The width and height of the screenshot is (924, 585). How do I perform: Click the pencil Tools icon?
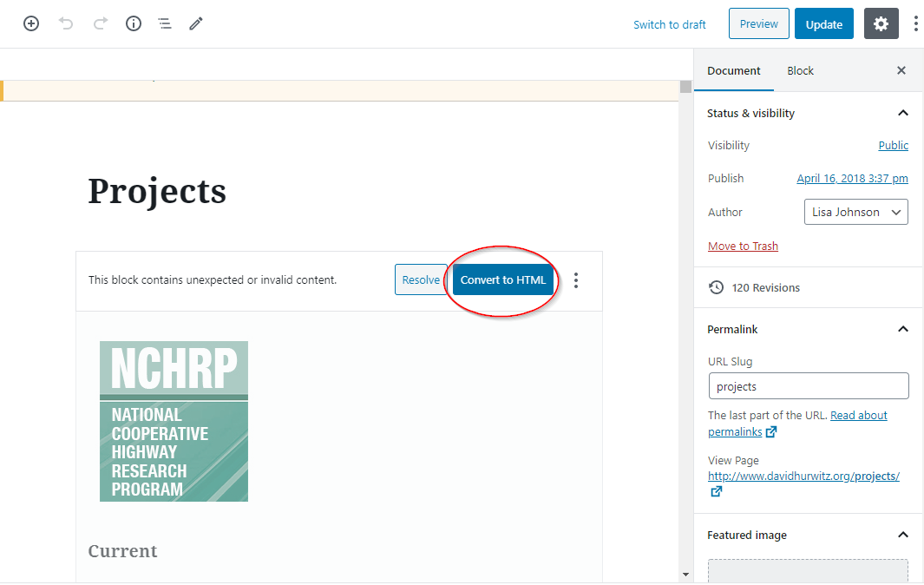point(196,23)
